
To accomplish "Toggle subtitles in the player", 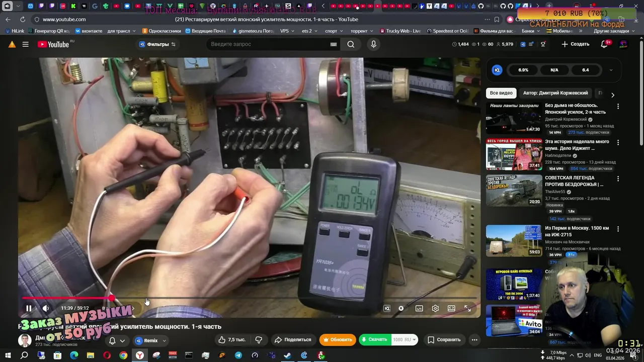I will [419, 308].
